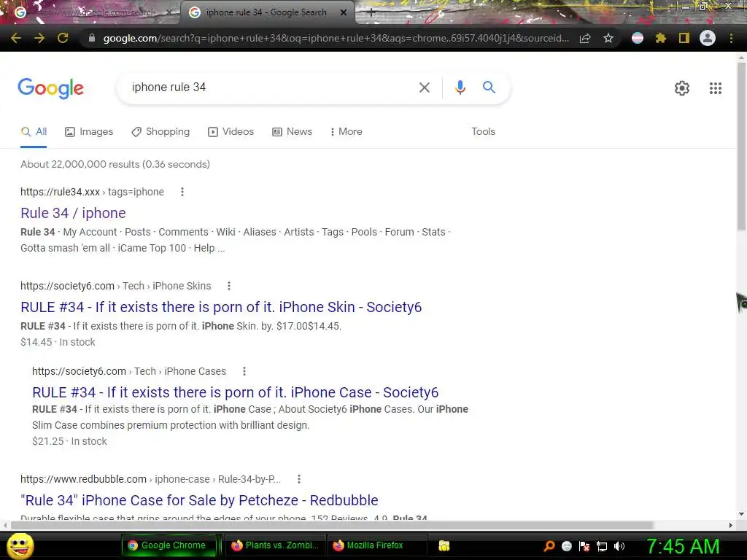Viewport: 747px width, 560px height.
Task: Click the flag action center tray icon
Action: click(584, 546)
